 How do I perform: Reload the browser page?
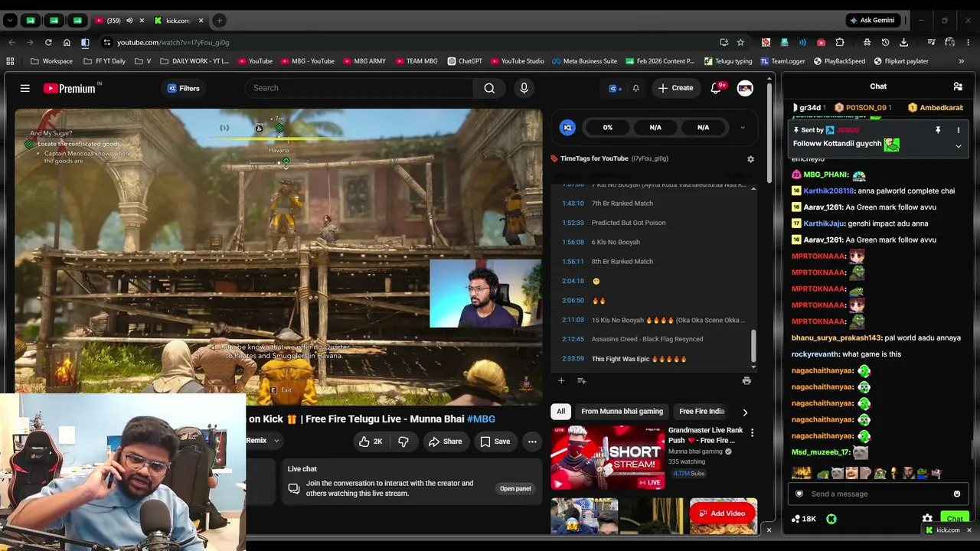click(x=48, y=42)
